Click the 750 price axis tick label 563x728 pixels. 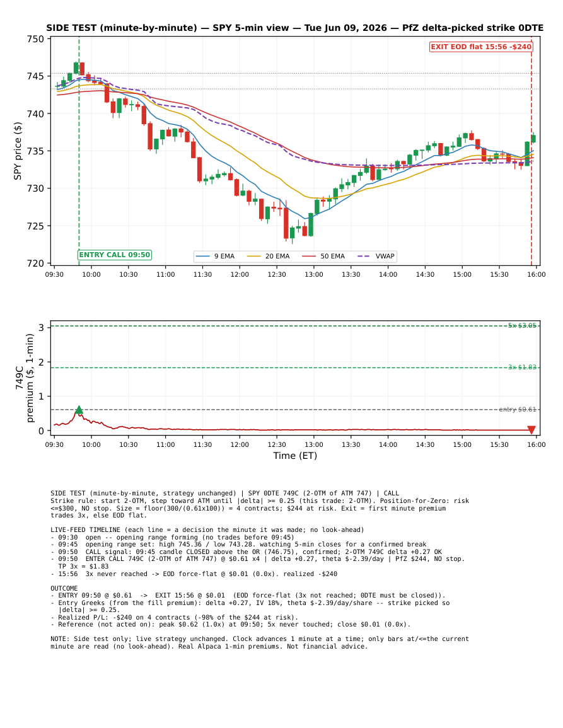36,39
